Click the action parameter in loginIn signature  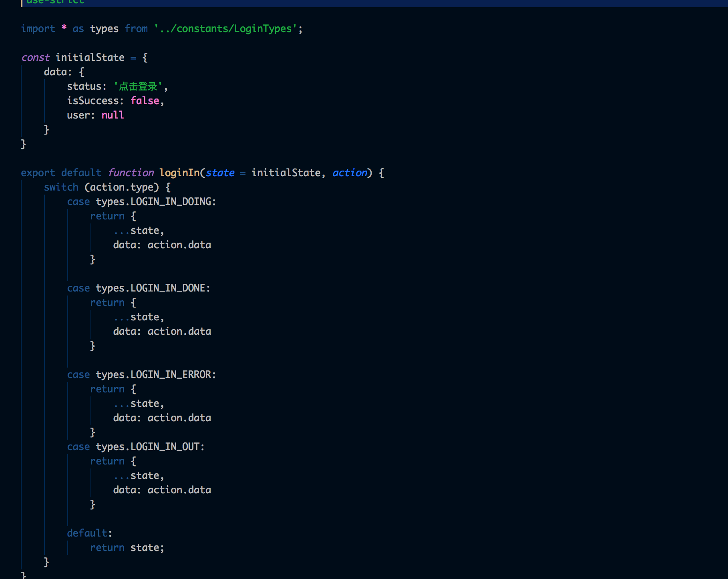tap(350, 173)
